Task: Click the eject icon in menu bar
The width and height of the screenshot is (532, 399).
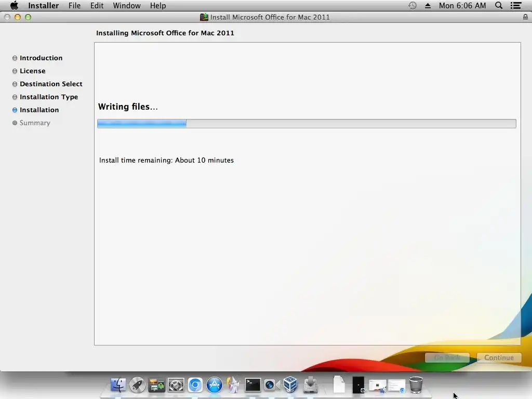Action: [428, 5]
